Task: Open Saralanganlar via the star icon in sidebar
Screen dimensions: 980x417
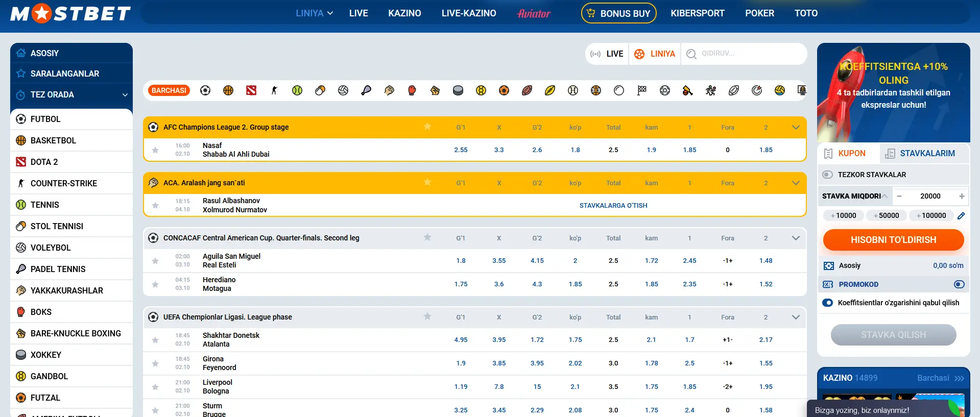Action: (x=21, y=73)
